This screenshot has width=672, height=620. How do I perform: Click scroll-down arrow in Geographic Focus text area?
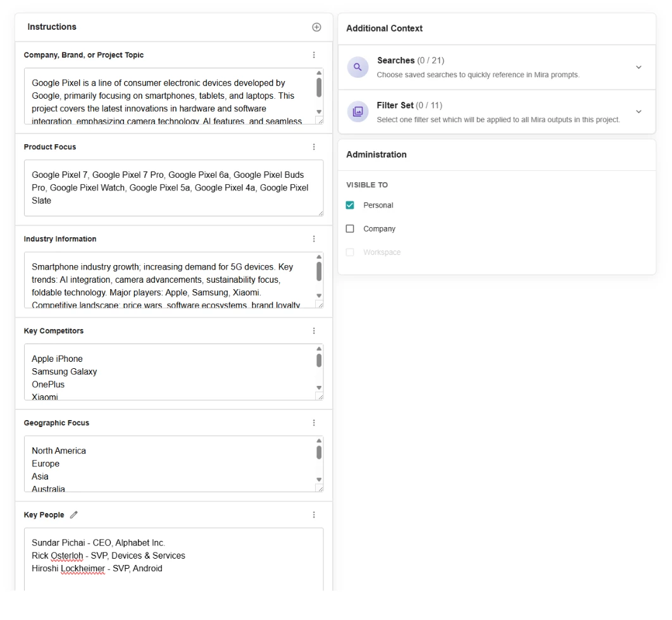click(x=319, y=480)
